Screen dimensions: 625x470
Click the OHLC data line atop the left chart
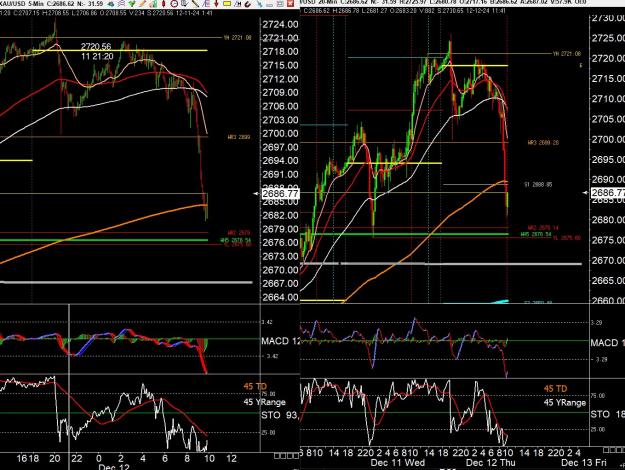point(106,13)
